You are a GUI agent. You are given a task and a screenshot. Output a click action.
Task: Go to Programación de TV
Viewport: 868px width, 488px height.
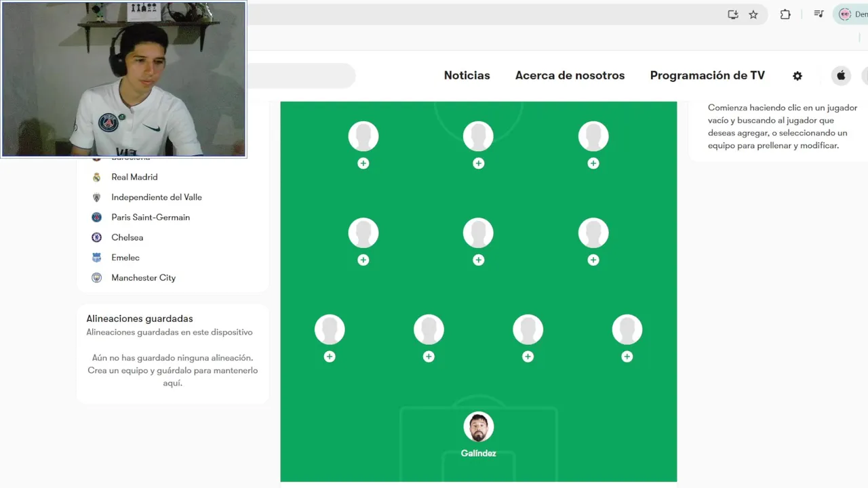point(707,75)
